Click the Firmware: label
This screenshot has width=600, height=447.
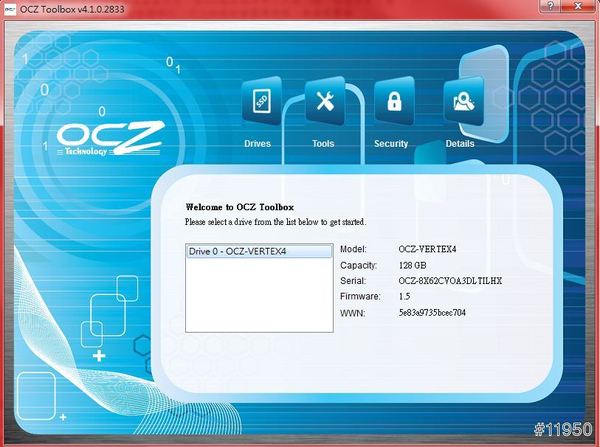coord(360,296)
